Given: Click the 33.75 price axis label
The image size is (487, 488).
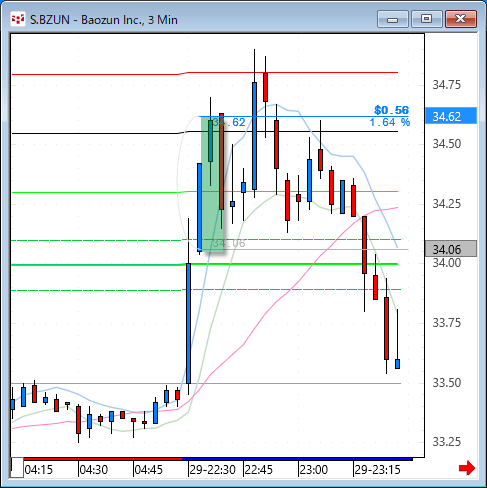Looking at the screenshot, I should coord(446,323).
